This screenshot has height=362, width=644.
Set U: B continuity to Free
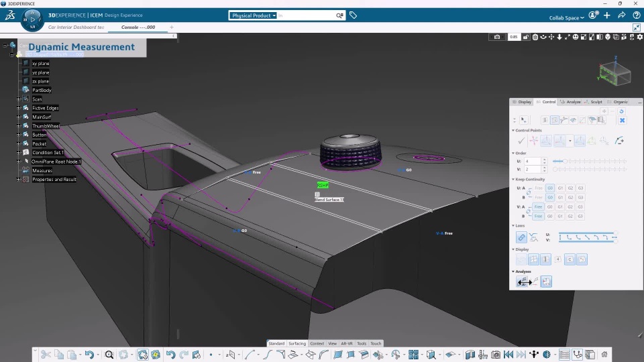538,198
